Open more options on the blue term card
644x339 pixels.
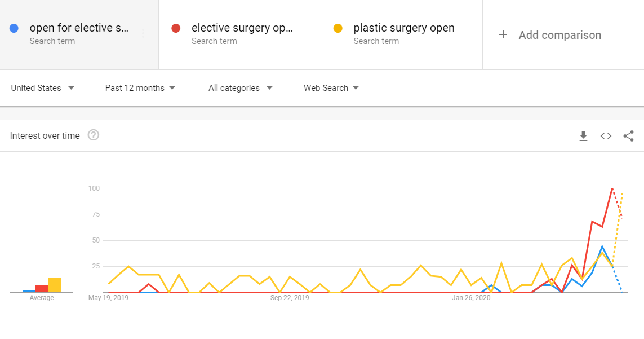[x=143, y=33]
